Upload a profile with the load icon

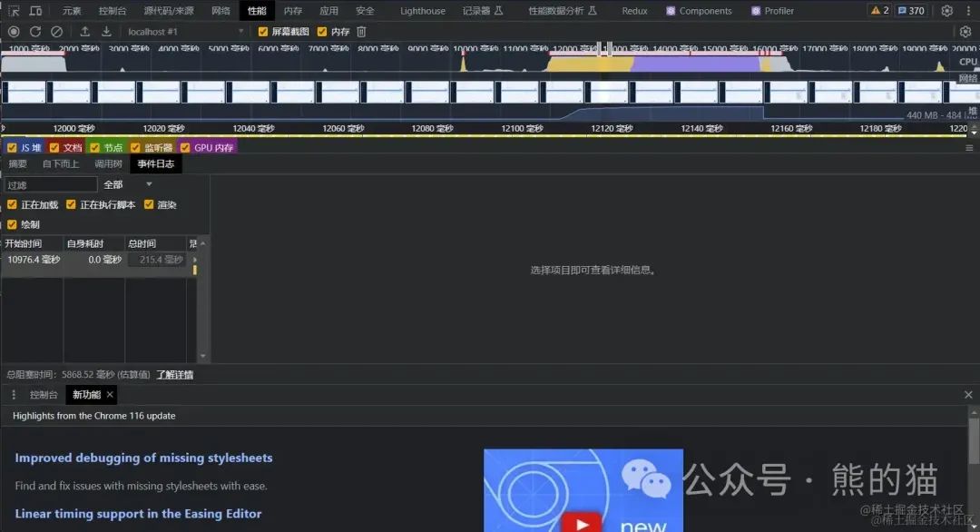point(84,31)
